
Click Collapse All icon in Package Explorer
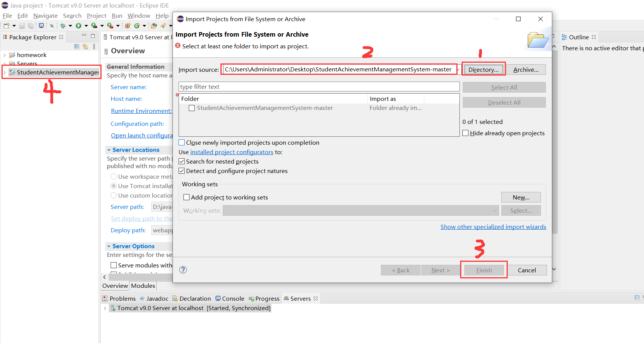(77, 46)
